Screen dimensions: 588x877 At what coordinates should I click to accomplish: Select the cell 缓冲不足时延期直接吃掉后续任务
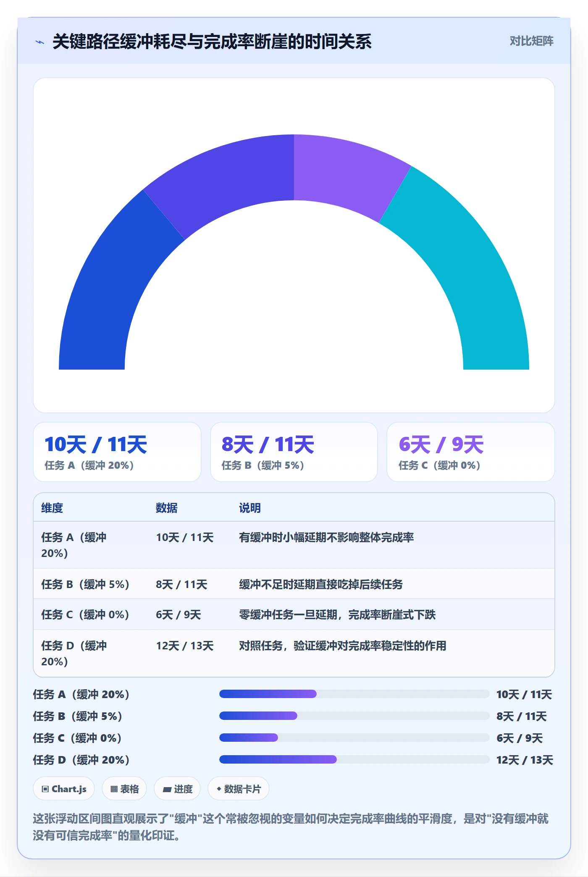point(321,584)
